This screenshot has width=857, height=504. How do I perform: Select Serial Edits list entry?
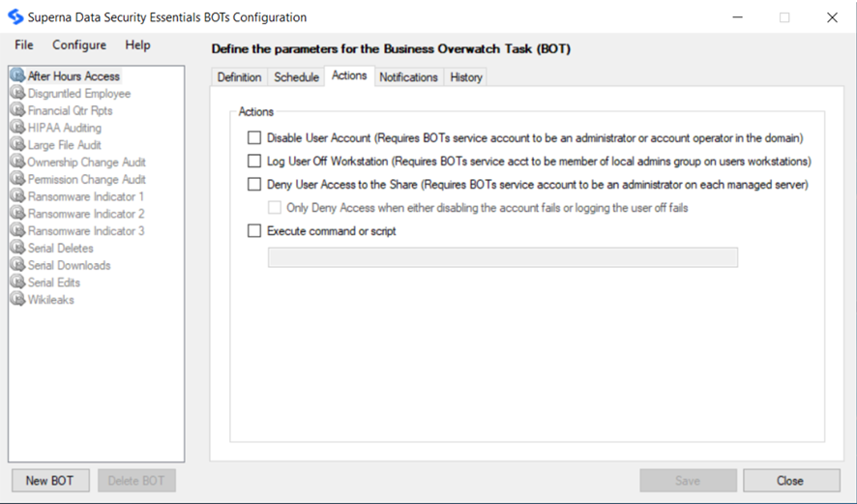(x=54, y=282)
